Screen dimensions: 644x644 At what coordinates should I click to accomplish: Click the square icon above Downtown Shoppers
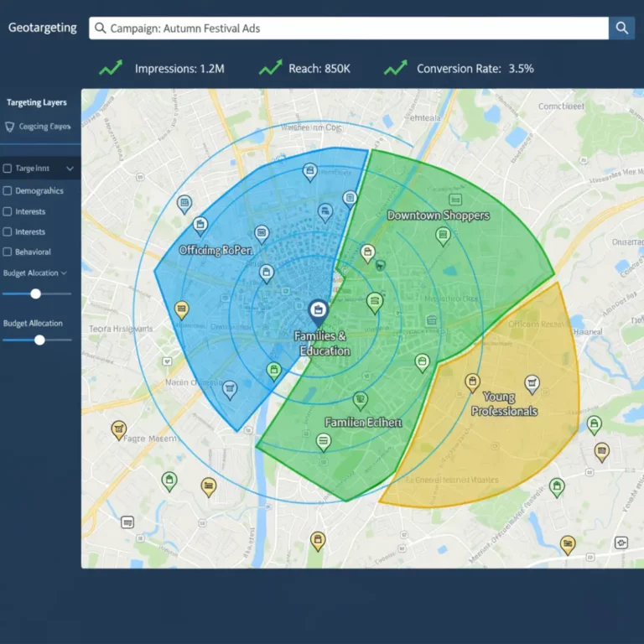[x=455, y=200]
